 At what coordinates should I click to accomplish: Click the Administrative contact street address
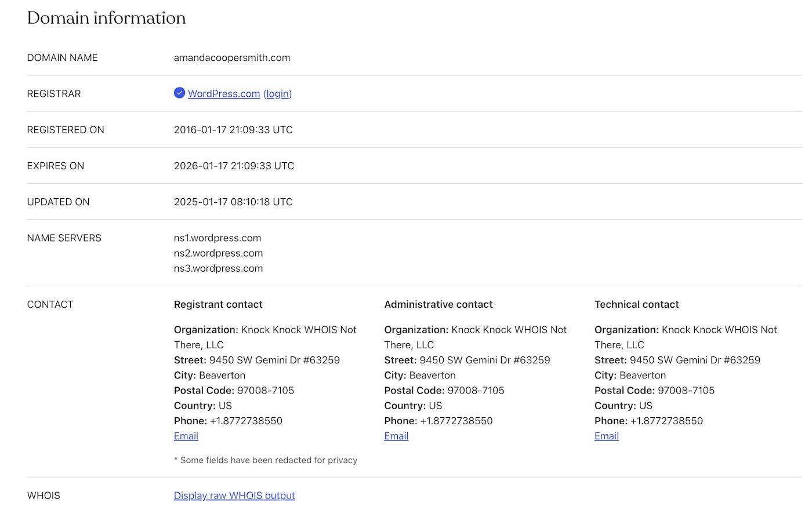pyautogui.click(x=485, y=360)
